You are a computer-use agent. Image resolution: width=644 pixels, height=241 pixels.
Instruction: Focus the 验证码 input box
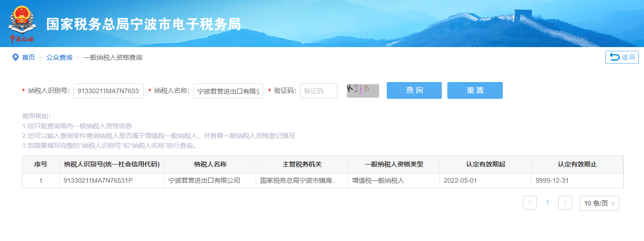pyautogui.click(x=318, y=91)
